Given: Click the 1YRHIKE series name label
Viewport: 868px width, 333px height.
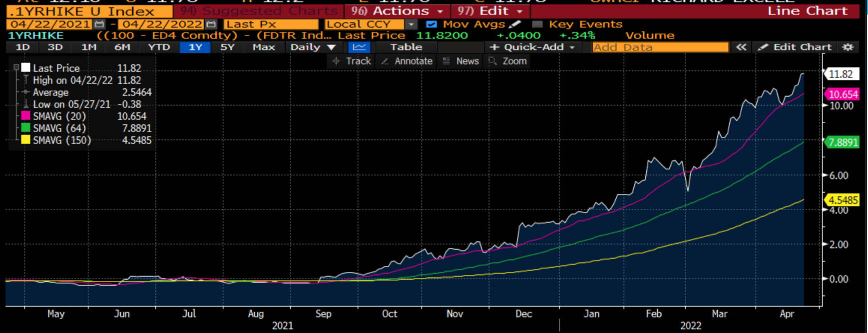Looking at the screenshot, I should [x=35, y=35].
